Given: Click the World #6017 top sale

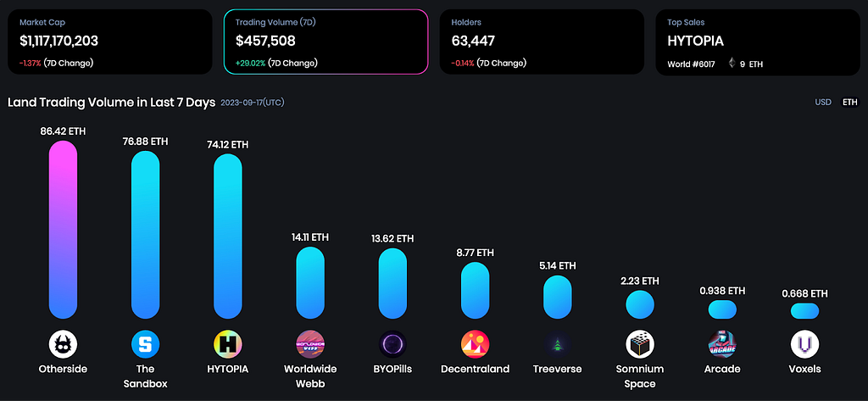Looking at the screenshot, I should click(x=692, y=64).
